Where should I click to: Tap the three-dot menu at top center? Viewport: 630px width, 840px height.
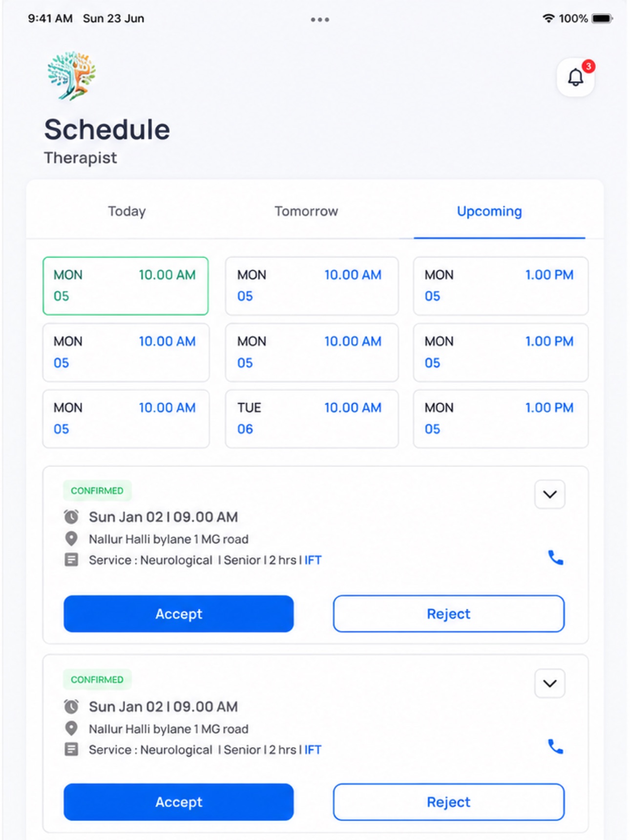(320, 20)
